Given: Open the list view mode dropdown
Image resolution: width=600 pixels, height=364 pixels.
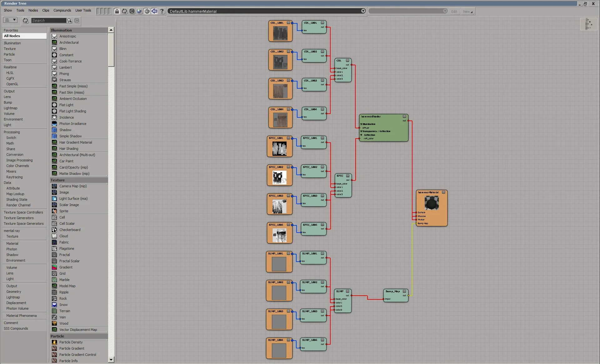Looking at the screenshot, I should point(10,20).
